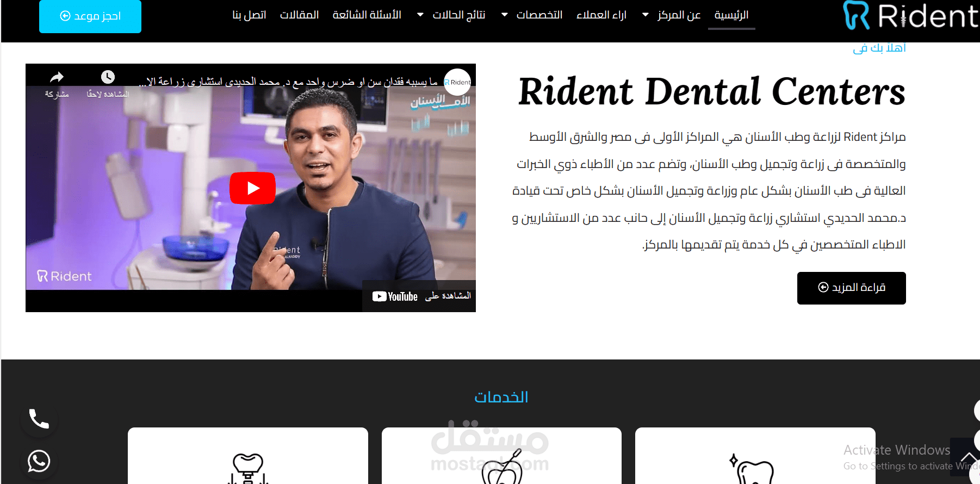Click the اهلا بك فى welcome text
The height and width of the screenshot is (484, 980).
(879, 48)
